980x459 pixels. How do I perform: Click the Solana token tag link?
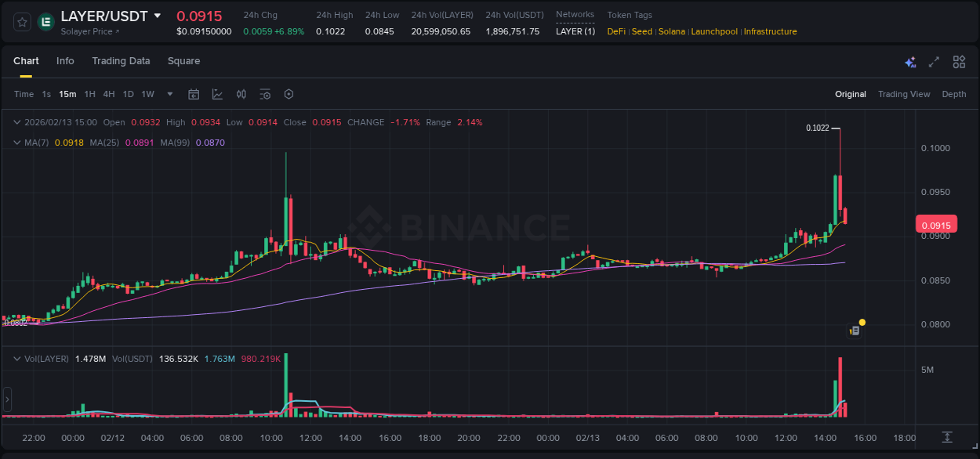tap(670, 31)
